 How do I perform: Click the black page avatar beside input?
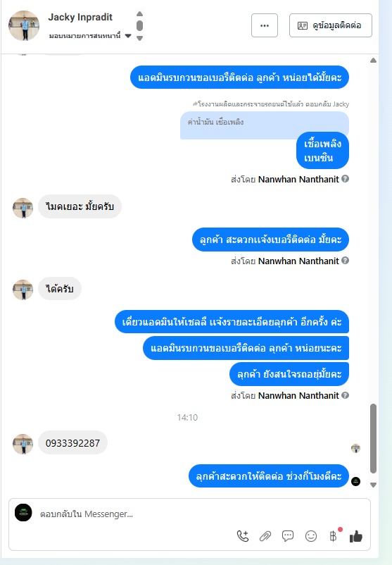coord(23,512)
